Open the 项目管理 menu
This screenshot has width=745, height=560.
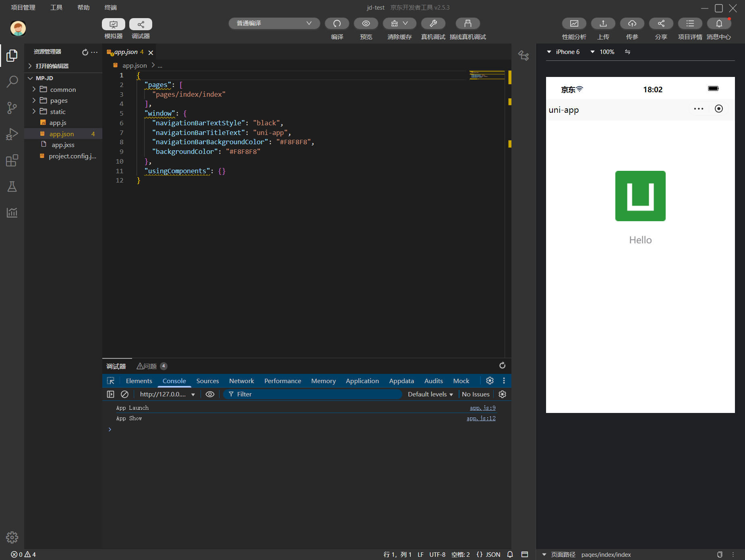point(23,7)
